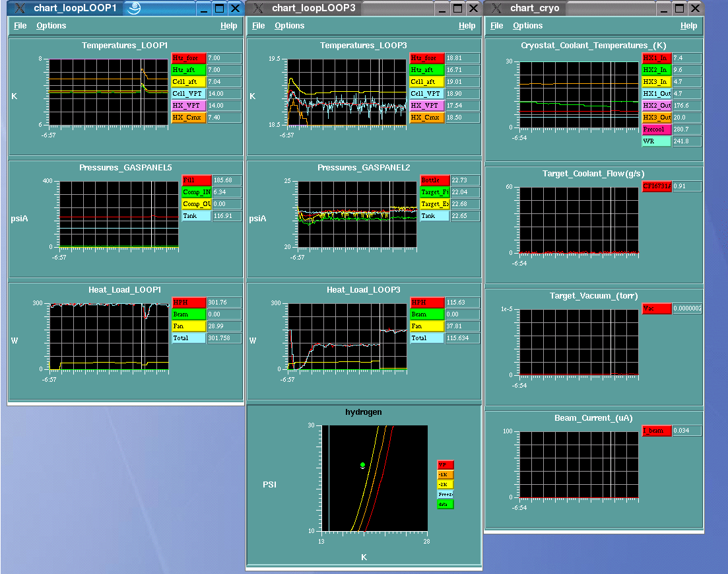The image size is (728, 574).
Task: Click HX3_Out legend in cryostat temperatures
Action: tap(657, 118)
